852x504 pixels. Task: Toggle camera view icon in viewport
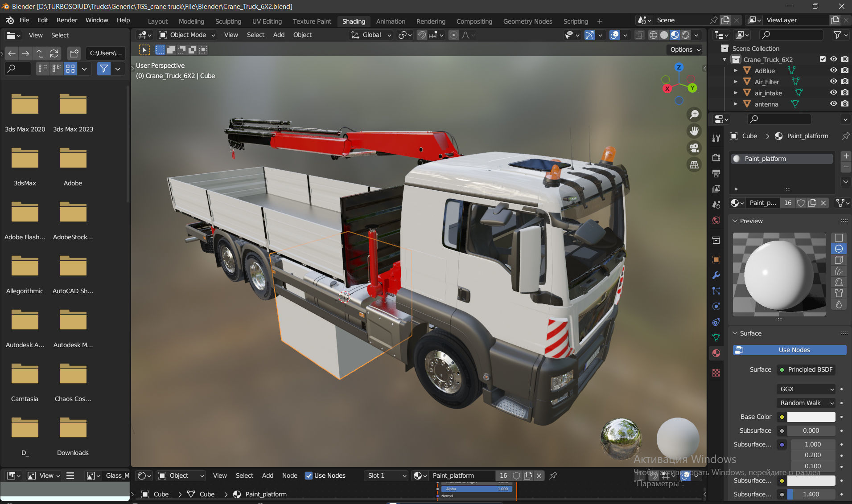(x=694, y=148)
